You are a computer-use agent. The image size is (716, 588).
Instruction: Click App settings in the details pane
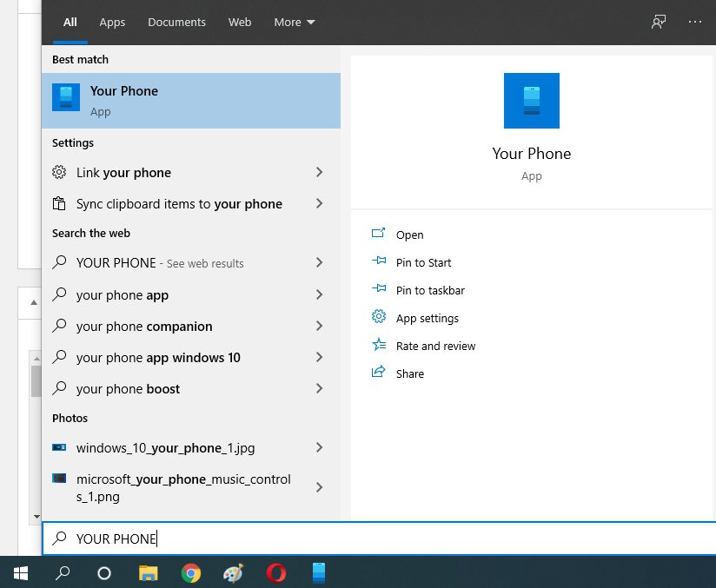[x=427, y=318]
